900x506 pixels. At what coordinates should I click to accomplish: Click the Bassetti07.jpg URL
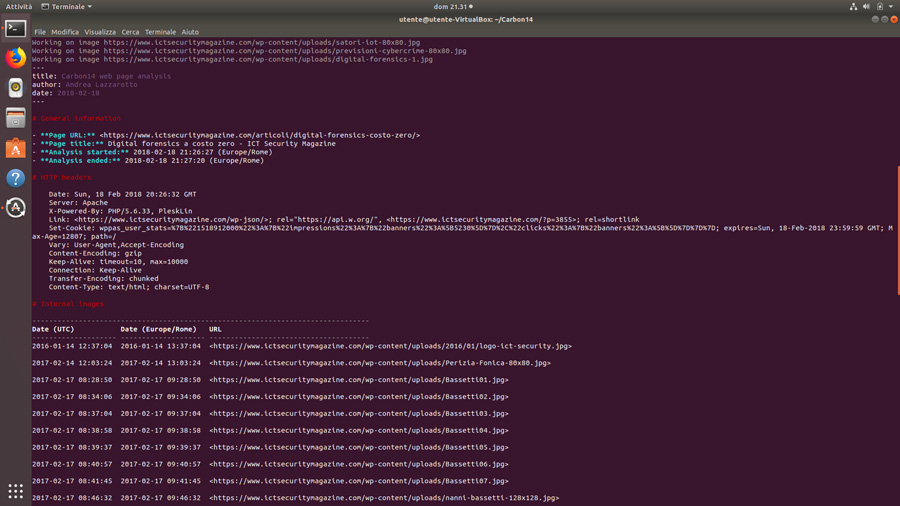359,481
